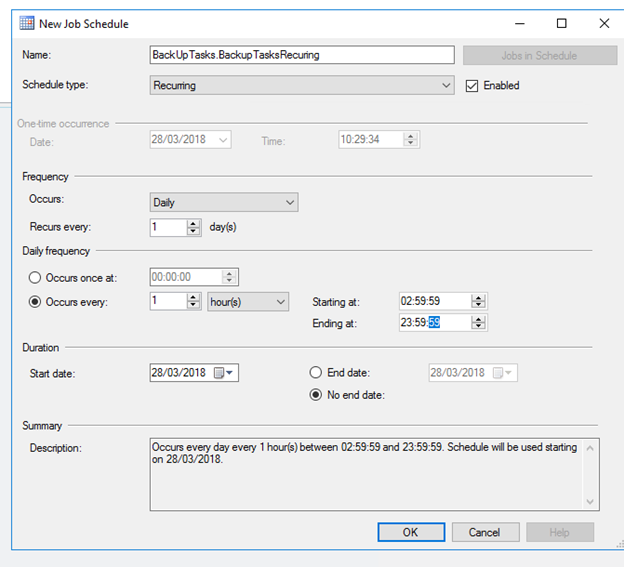
Task: Close the New Job Schedule dialog
Action: [x=604, y=23]
